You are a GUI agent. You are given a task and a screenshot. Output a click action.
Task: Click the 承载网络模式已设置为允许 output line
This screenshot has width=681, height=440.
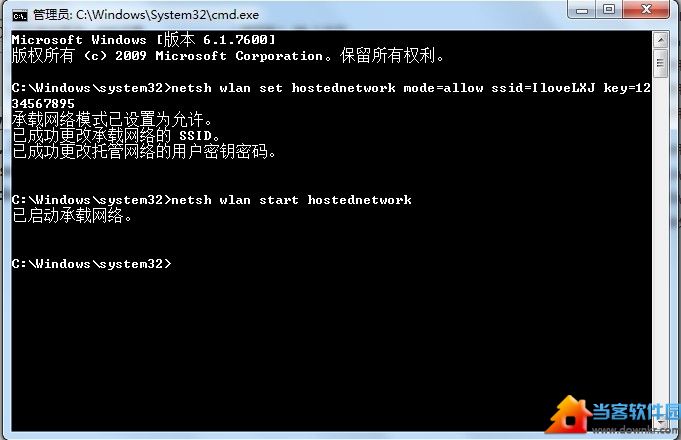112,119
